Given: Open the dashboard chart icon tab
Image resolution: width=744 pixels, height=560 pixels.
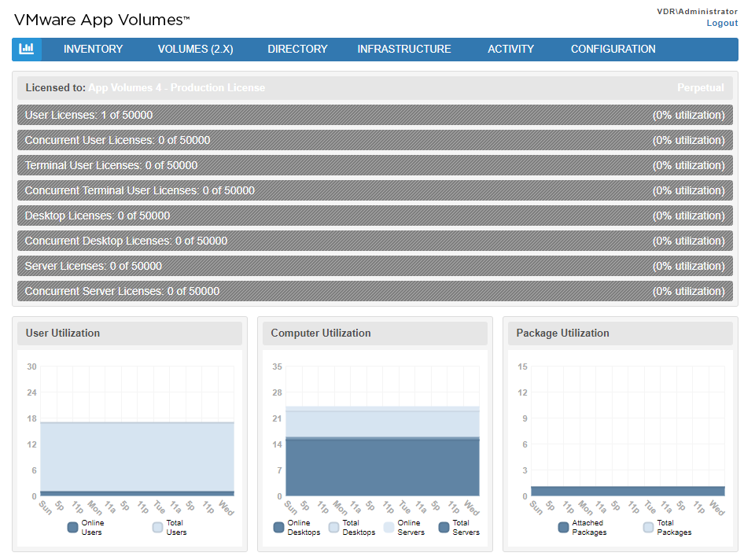Looking at the screenshot, I should 27,49.
